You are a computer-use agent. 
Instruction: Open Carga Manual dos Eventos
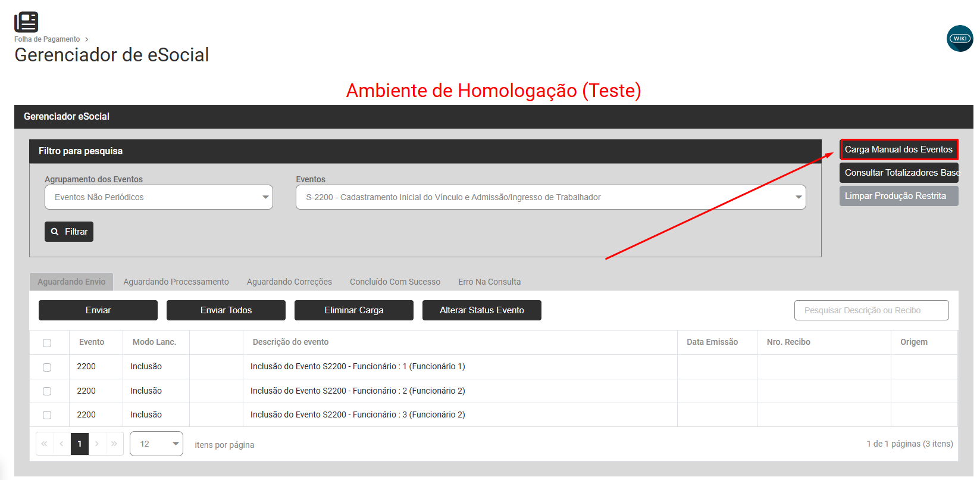tap(899, 149)
